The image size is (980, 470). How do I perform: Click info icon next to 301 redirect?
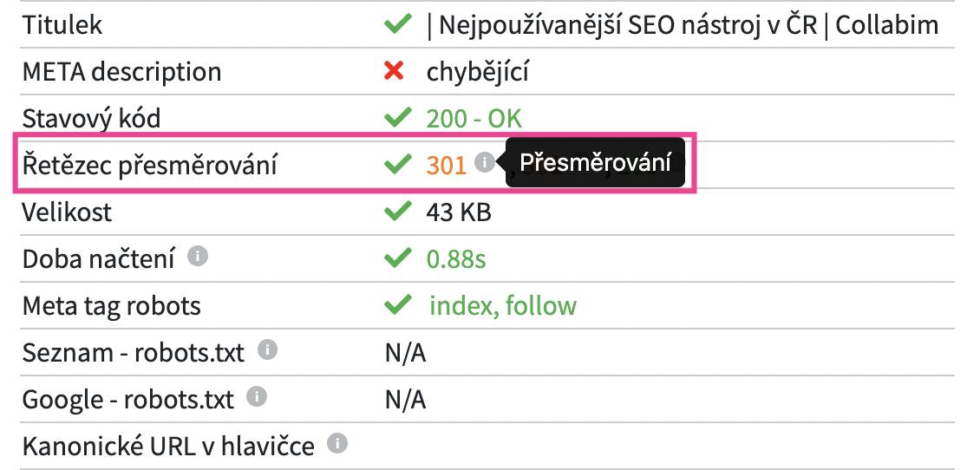point(485,163)
